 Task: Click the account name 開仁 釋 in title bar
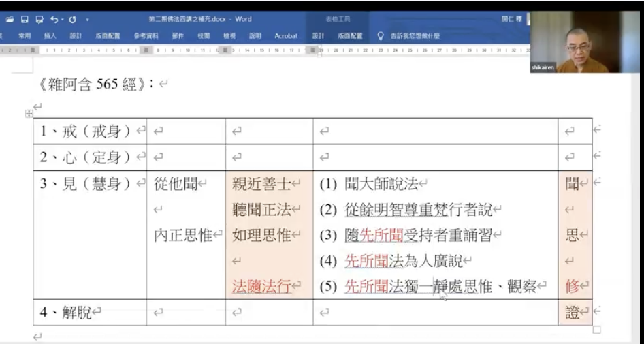511,19
